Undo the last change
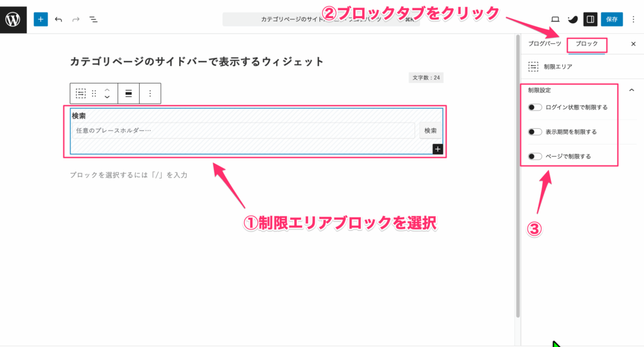This screenshot has height=347, width=644. (58, 19)
